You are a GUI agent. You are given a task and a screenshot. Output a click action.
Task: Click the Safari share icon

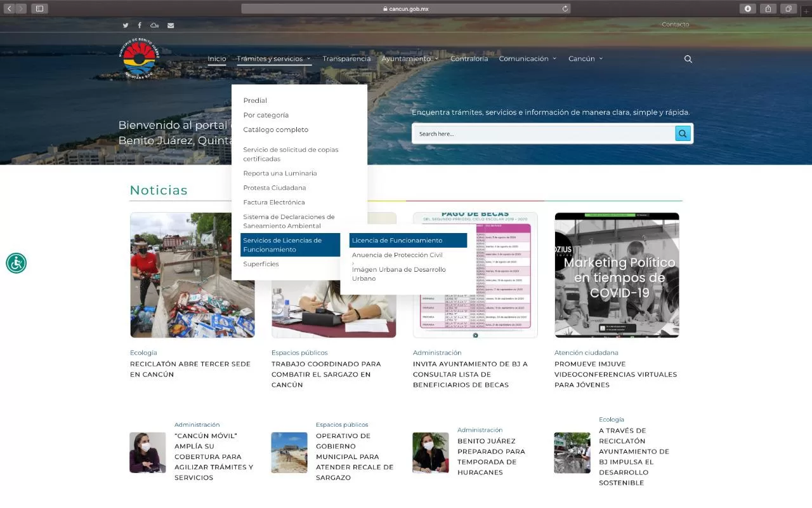(768, 9)
